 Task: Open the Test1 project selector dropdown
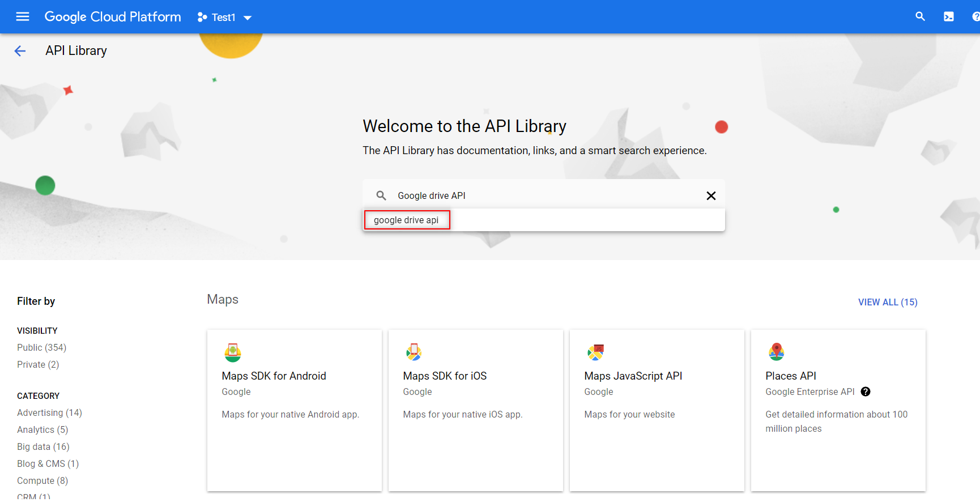pyautogui.click(x=225, y=17)
